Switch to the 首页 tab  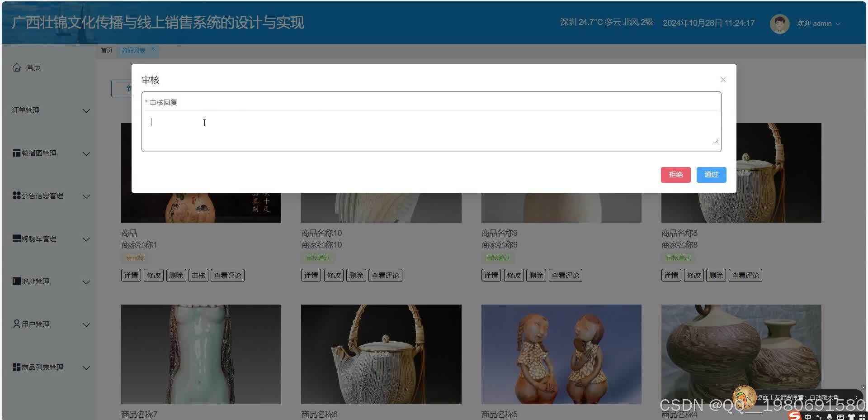click(x=106, y=50)
